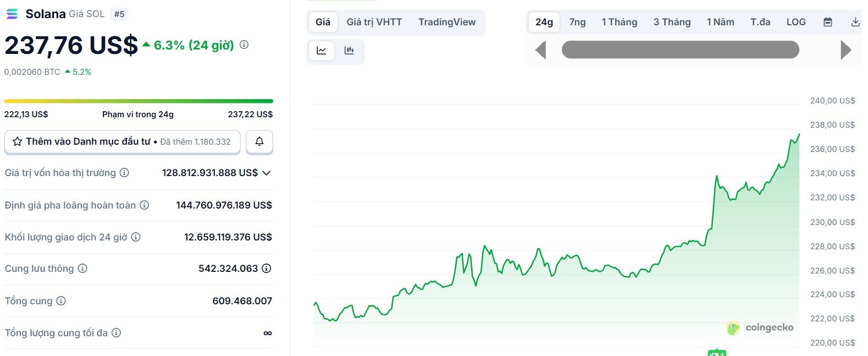Click the 220,00 US$ axis label
The height and width of the screenshot is (356, 868).
833,343
